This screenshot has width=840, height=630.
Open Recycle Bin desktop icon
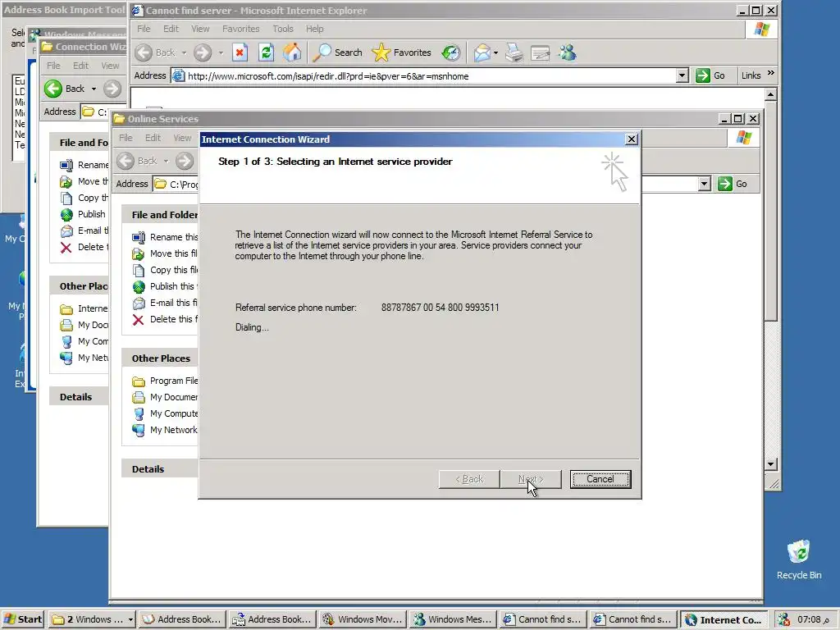coord(799,559)
